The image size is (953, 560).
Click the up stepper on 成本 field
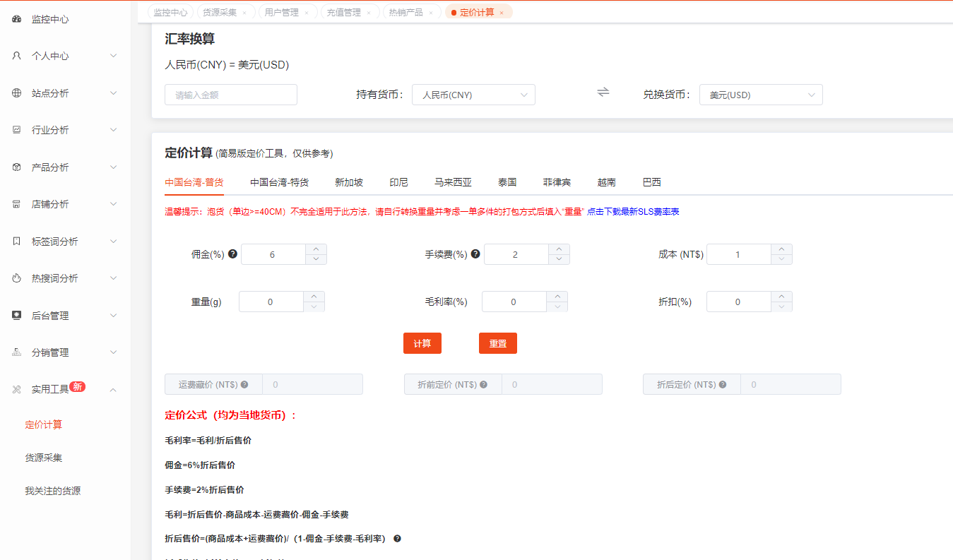tap(781, 249)
